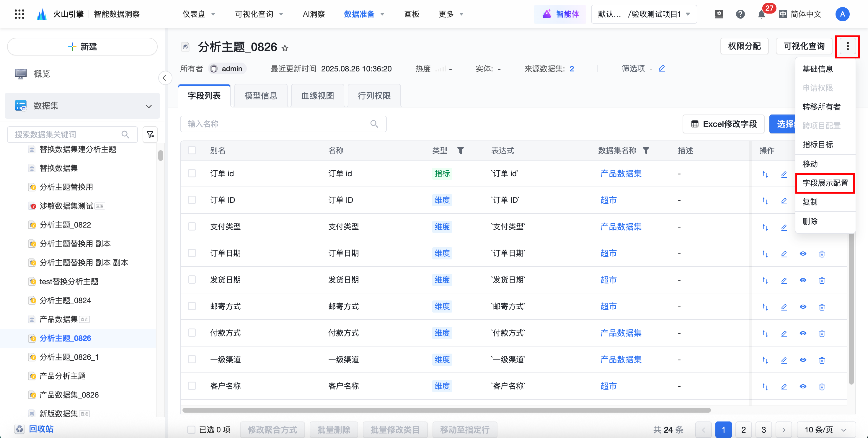Click the favorite star next to 分析主题_0826
The height and width of the screenshot is (438, 868).
(285, 48)
